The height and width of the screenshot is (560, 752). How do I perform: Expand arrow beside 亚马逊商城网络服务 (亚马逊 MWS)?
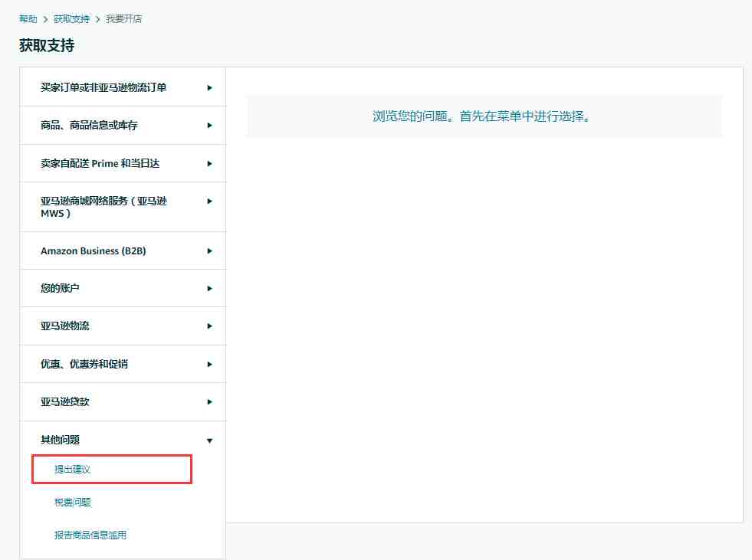click(209, 201)
